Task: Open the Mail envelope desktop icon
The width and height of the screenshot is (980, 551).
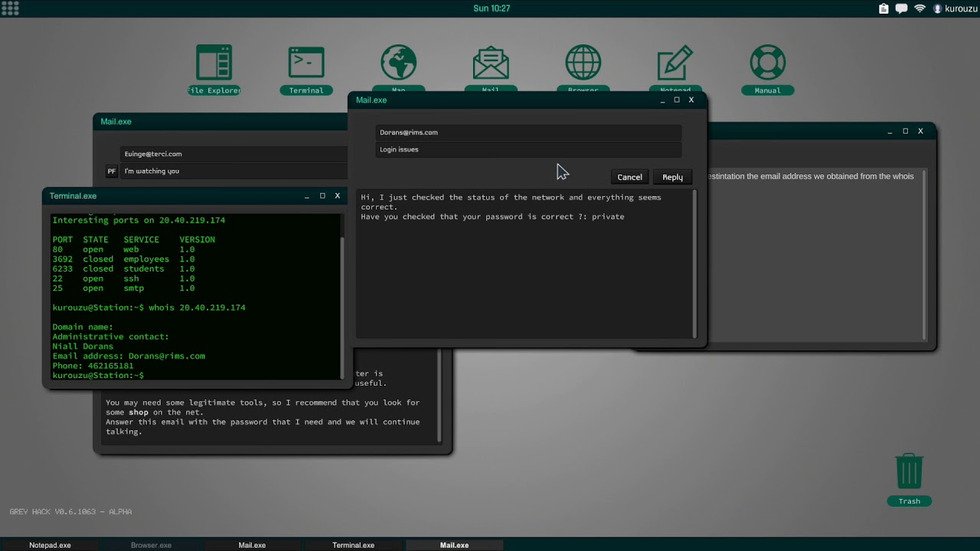Action: [491, 64]
